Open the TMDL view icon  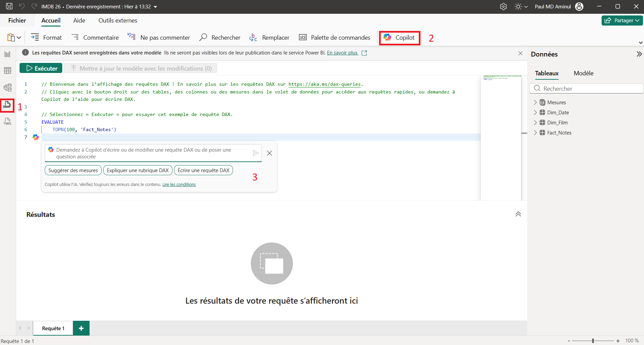(7, 121)
